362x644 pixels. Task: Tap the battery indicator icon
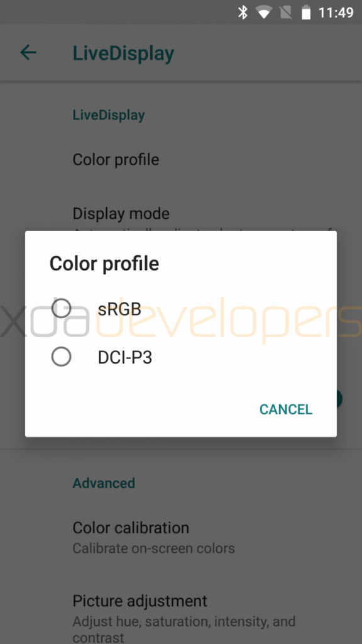click(306, 13)
